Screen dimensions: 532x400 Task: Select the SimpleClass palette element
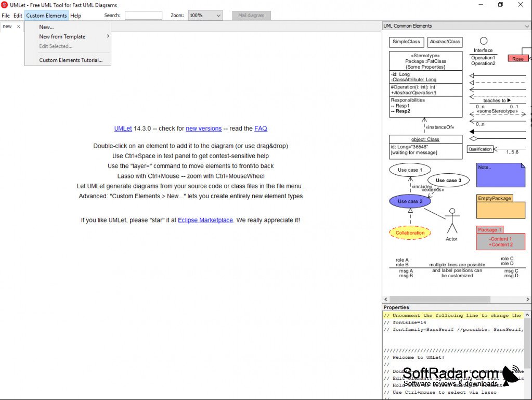click(x=406, y=42)
